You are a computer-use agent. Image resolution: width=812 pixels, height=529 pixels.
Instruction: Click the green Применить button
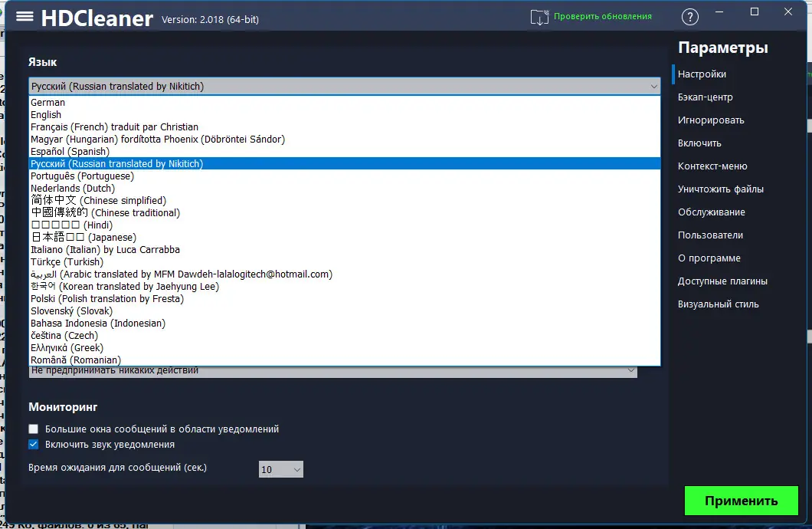tap(741, 501)
